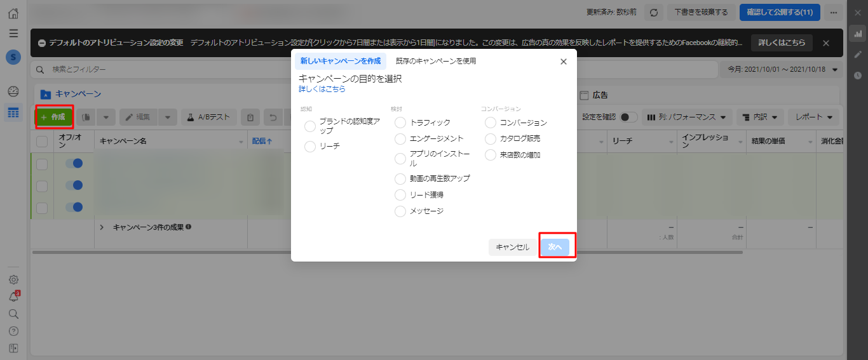Open the hamburger menu in left sidebar

point(13,33)
